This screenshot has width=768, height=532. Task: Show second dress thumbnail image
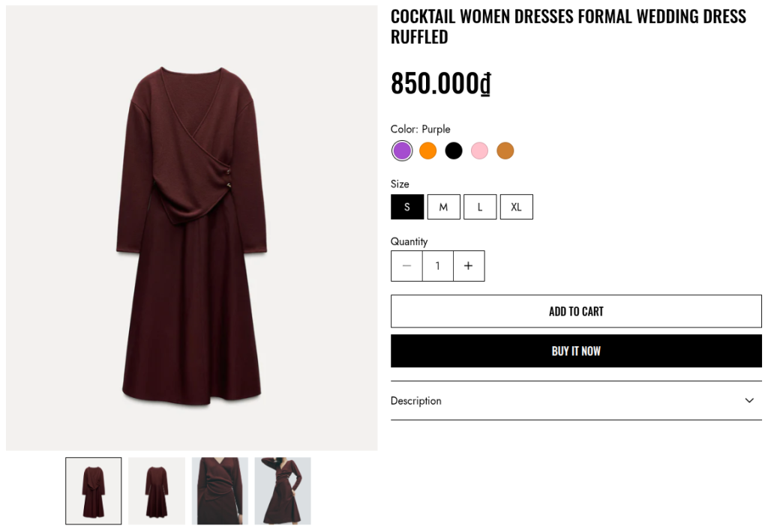tap(157, 491)
